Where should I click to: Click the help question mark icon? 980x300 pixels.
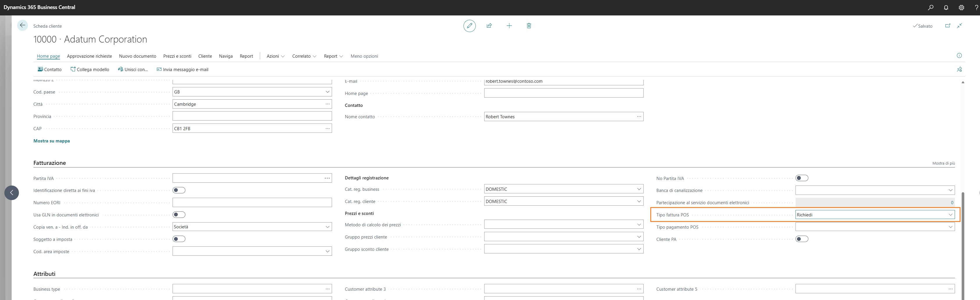click(x=976, y=7)
